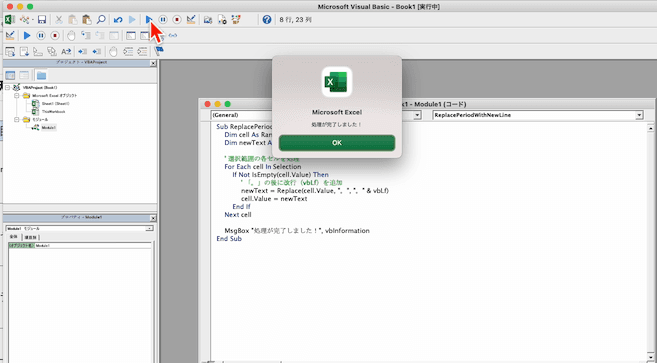Save the workbook with the floppy disk icon

[x=41, y=19]
